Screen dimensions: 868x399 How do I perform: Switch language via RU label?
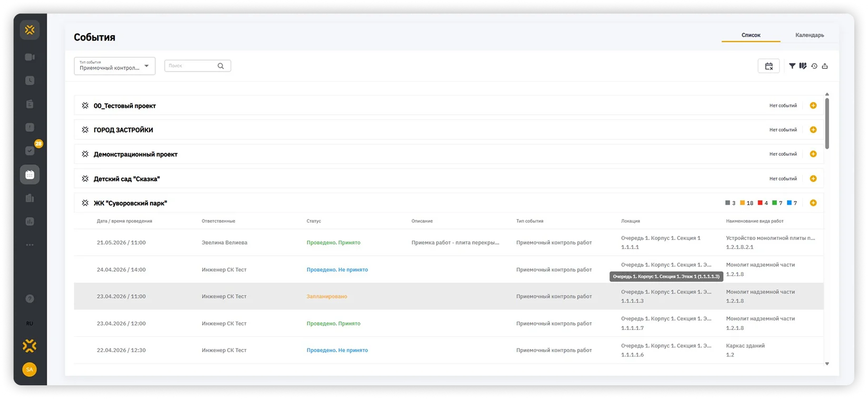click(29, 323)
